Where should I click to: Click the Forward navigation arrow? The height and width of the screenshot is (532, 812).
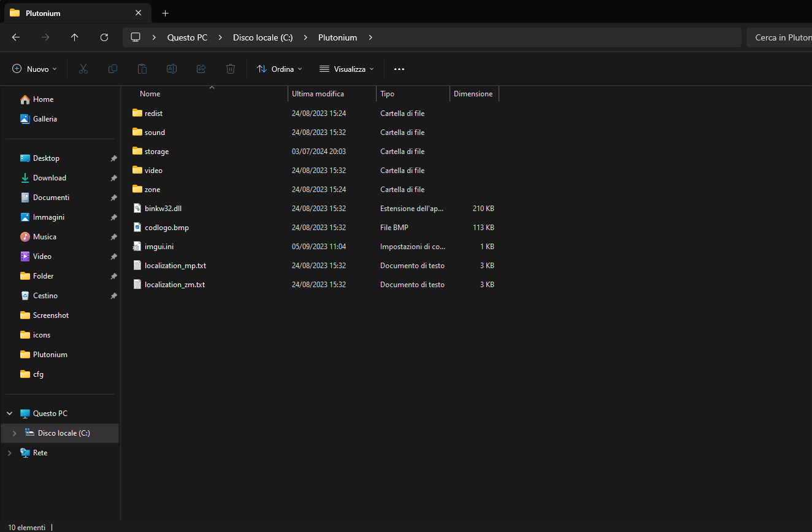(x=45, y=37)
